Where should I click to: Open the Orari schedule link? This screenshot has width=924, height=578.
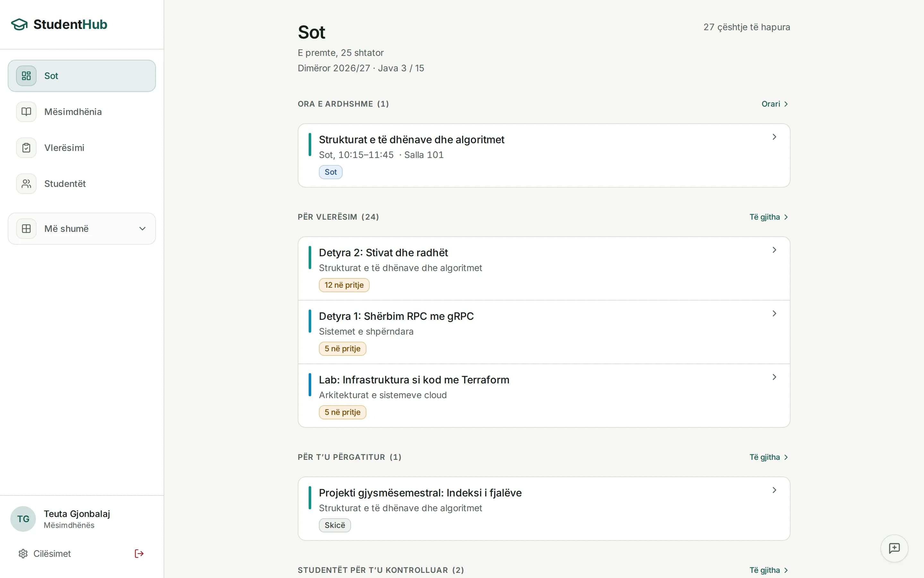pos(775,104)
